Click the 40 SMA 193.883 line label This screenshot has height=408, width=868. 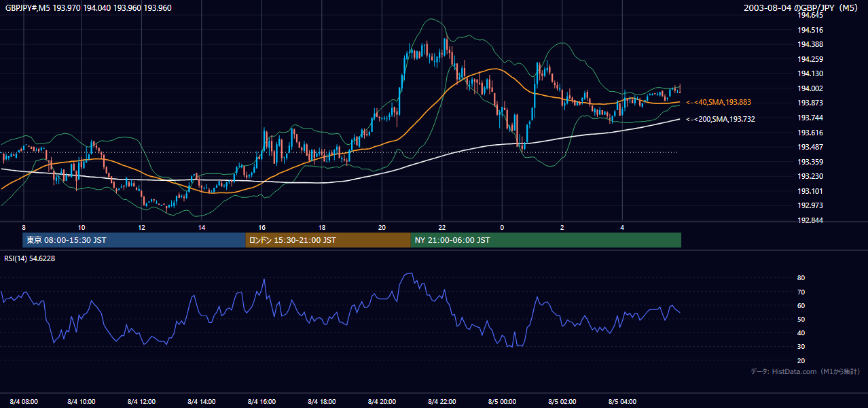tap(719, 102)
